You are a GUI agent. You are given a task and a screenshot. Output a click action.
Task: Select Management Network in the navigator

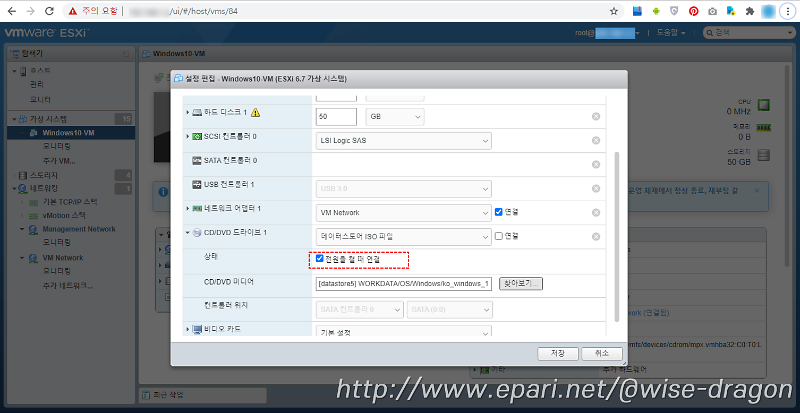click(79, 229)
